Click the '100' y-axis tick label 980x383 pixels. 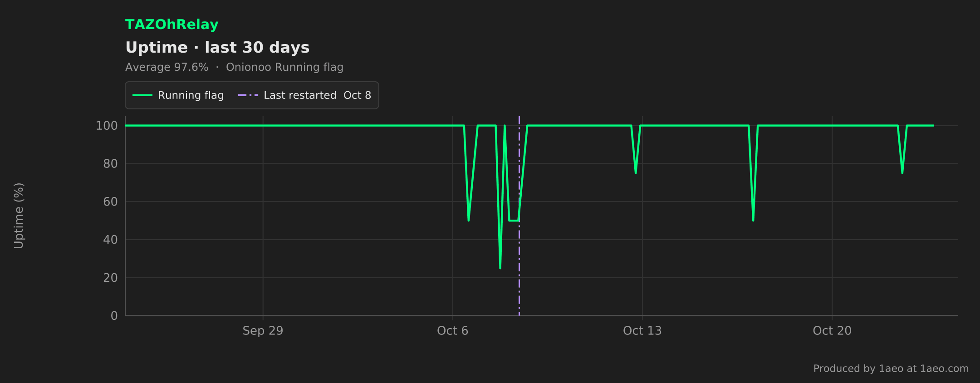(107, 126)
